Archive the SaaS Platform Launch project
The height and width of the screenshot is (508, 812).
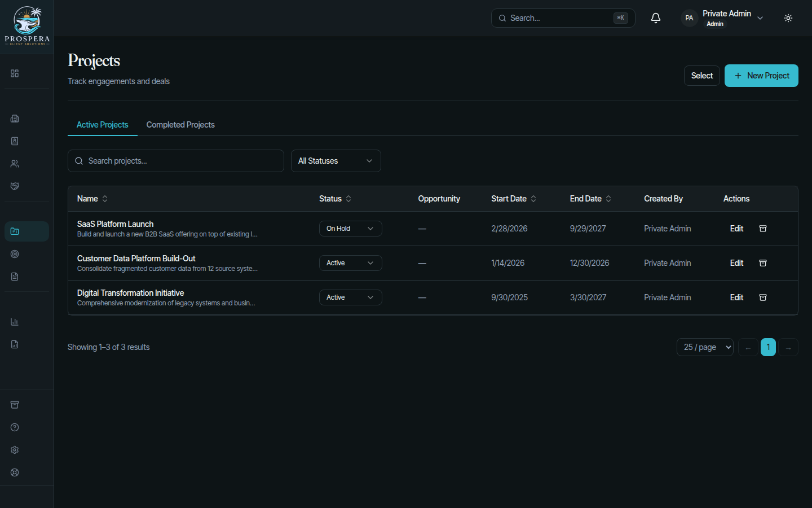(763, 229)
